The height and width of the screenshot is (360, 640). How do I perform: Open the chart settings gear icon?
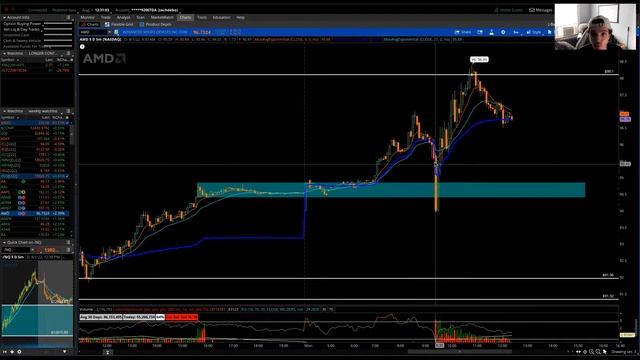[x=503, y=32]
